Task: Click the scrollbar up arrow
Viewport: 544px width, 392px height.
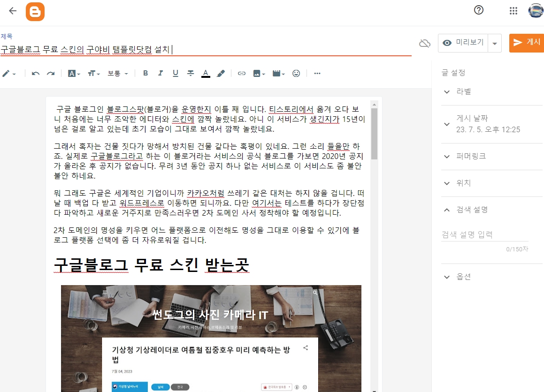Action: (x=374, y=104)
